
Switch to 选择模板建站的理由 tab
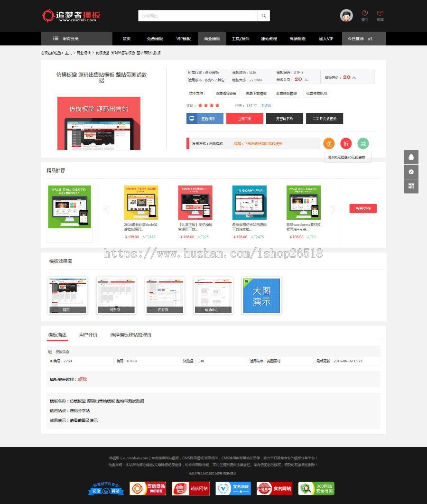[130, 335]
